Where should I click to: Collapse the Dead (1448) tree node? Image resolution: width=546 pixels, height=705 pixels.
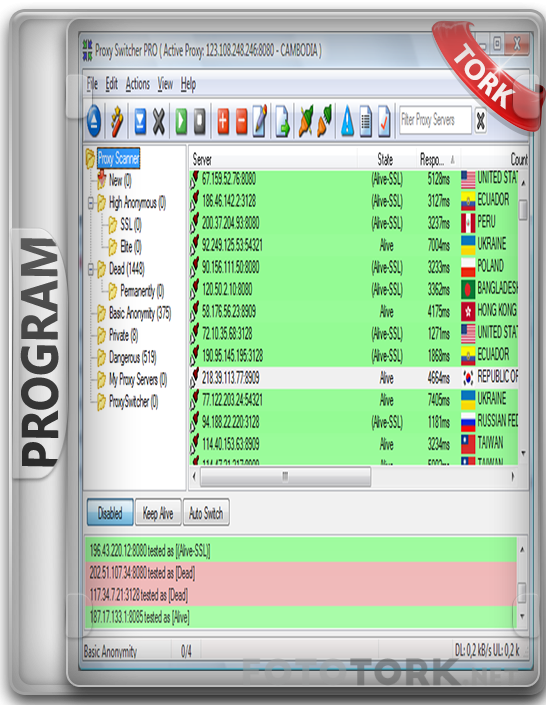pos(91,269)
